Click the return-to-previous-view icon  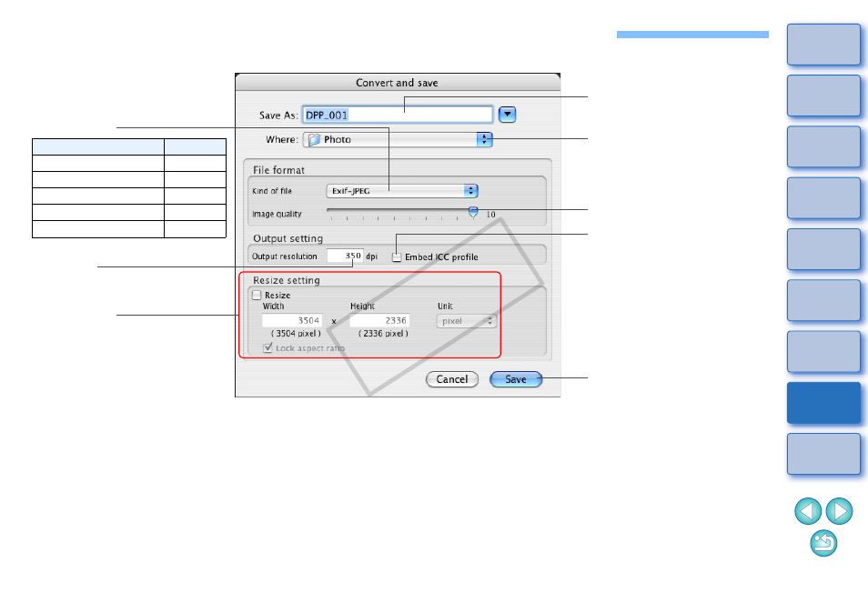[x=823, y=543]
